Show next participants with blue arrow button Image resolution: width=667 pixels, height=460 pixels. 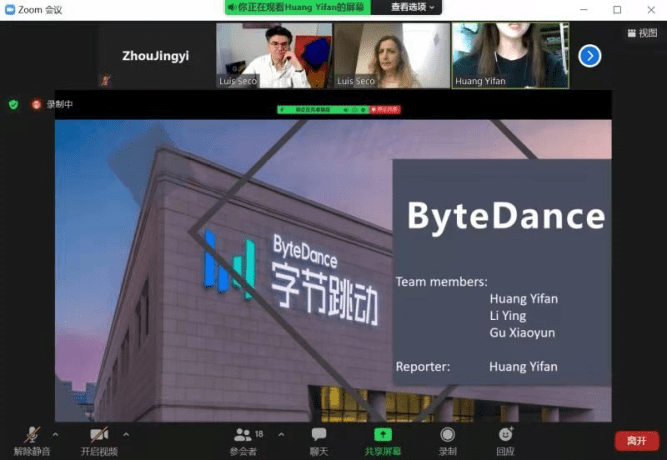click(590, 56)
